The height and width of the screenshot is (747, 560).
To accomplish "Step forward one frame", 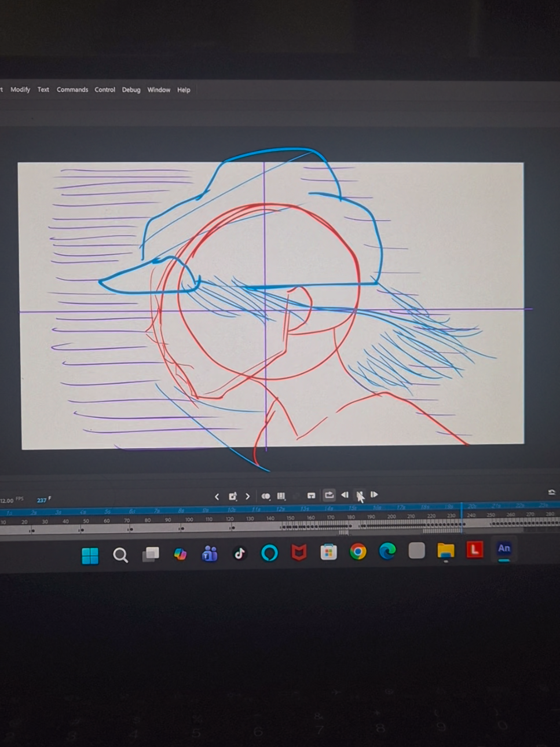I will (374, 495).
